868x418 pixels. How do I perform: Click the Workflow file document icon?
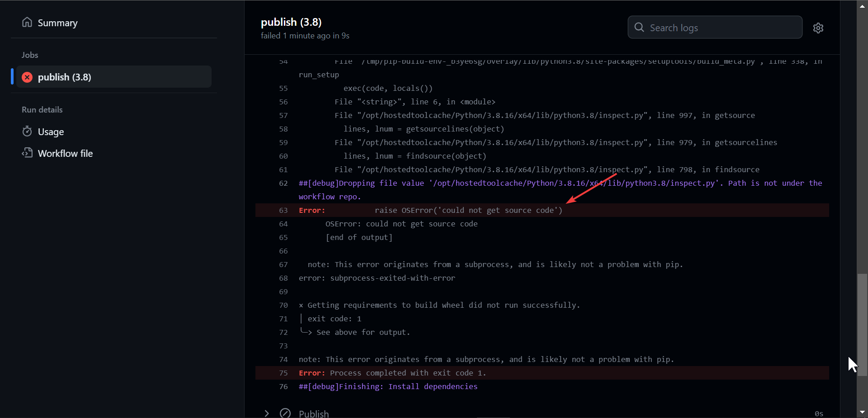coord(27,153)
